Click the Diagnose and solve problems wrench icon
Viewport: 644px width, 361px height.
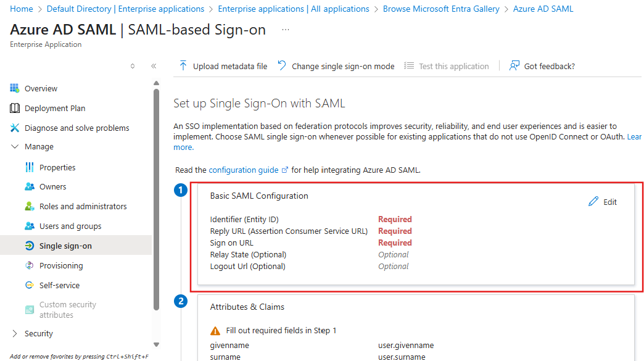[15, 128]
